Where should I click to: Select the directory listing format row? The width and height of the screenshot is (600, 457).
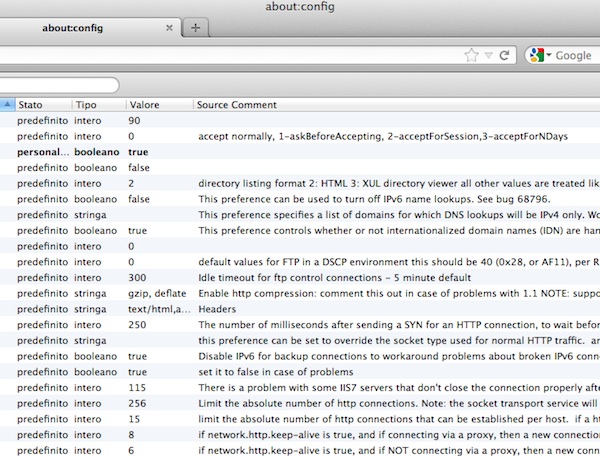300,183
